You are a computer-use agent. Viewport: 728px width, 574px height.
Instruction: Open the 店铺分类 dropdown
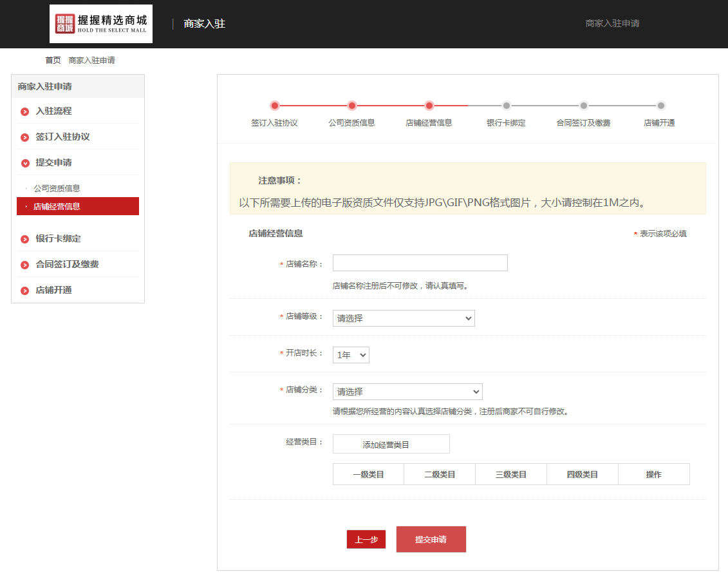click(407, 392)
